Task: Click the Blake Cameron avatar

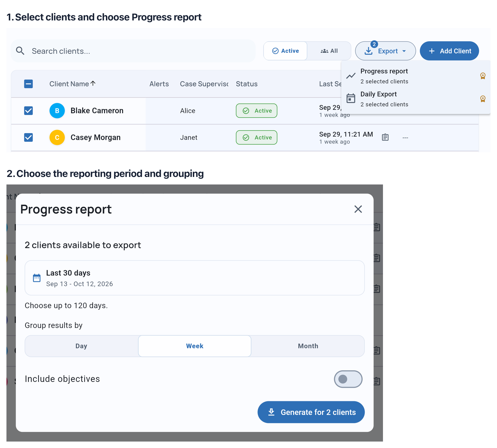Action: coord(57,111)
